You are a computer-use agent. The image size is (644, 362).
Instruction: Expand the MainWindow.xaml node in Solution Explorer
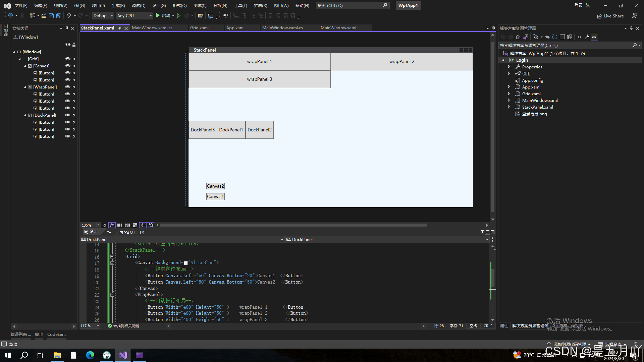click(509, 100)
